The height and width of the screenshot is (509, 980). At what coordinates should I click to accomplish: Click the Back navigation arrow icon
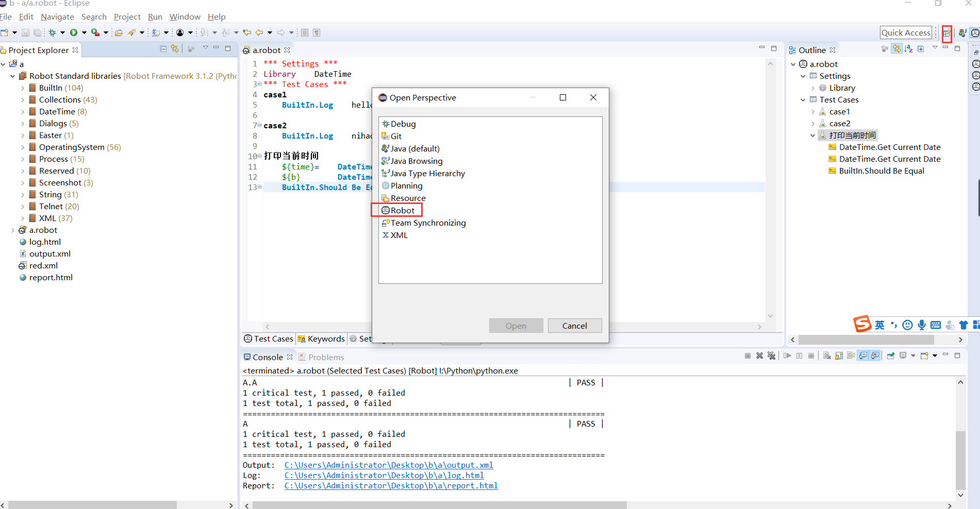pyautogui.click(x=259, y=32)
